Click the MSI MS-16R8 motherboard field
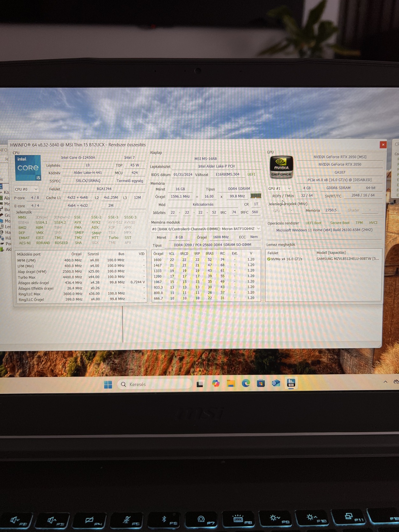Viewport: 399px width, 532px height. pyautogui.click(x=206, y=159)
